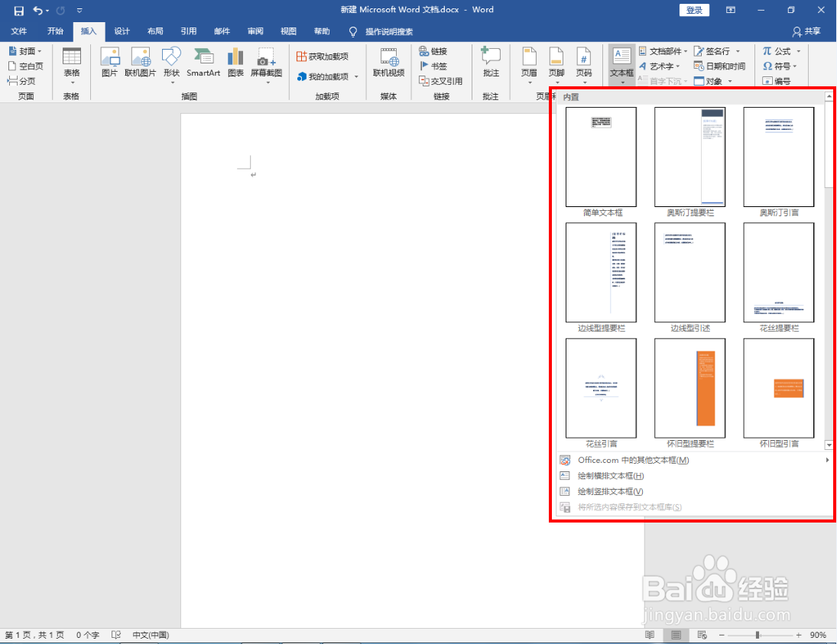Open the 符号 symbol tool
Screen dimensions: 837x644
click(780, 66)
